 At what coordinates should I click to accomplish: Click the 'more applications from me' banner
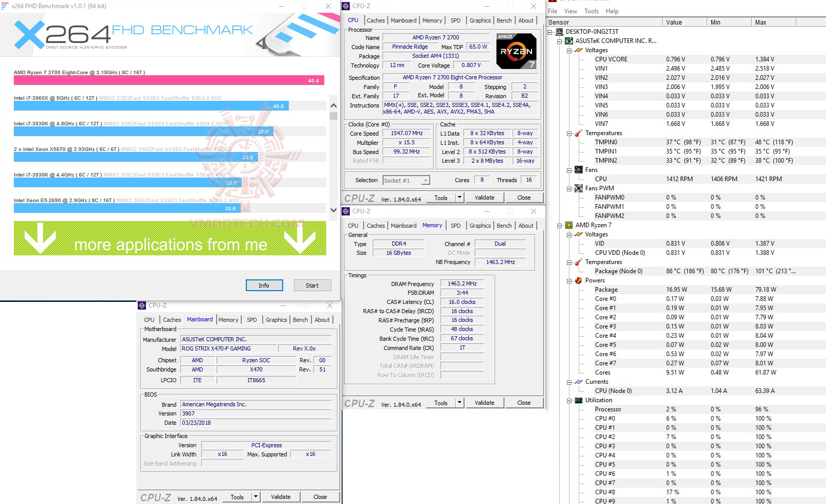[x=170, y=238]
